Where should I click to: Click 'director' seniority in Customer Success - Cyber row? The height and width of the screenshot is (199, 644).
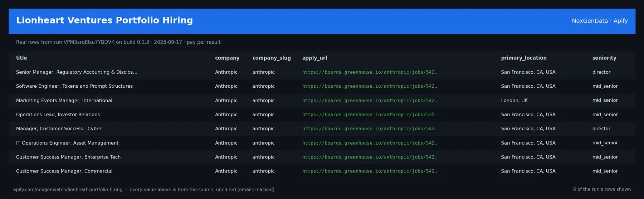tap(601, 129)
